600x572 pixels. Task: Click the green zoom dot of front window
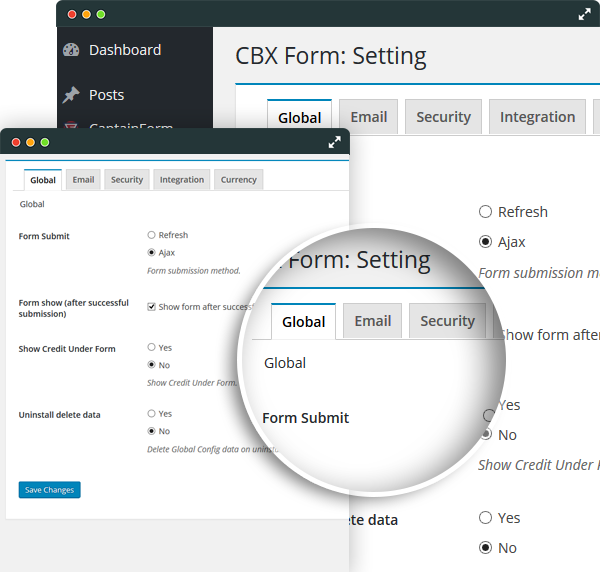point(45,142)
